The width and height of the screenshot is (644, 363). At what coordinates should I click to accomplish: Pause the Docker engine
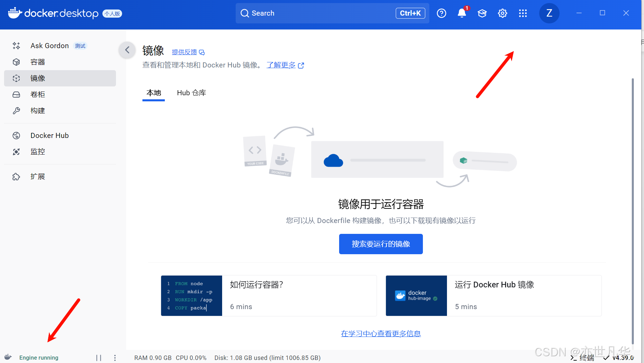(x=99, y=358)
